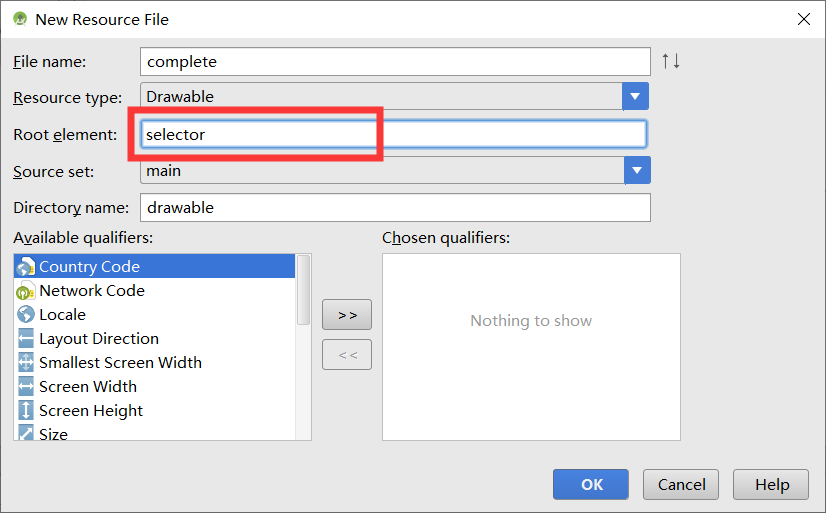This screenshot has height=513, width=826.
Task: Choose the Screen Height qualifier entry
Action: 90,411
